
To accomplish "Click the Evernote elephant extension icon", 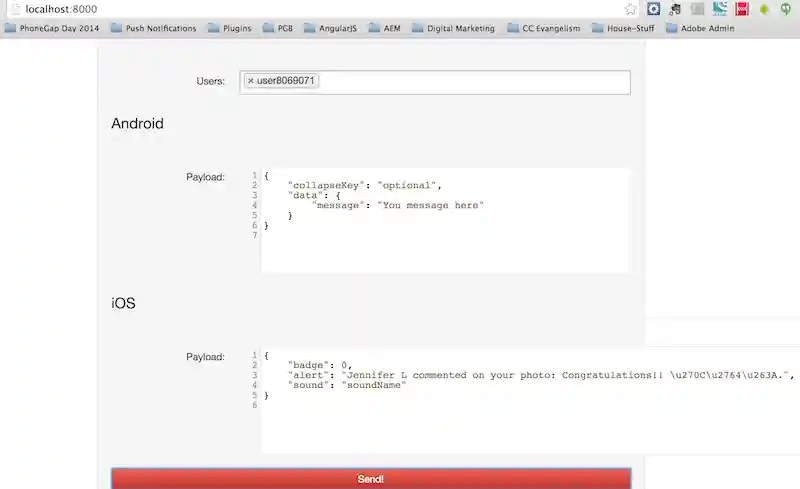I will coord(676,9).
